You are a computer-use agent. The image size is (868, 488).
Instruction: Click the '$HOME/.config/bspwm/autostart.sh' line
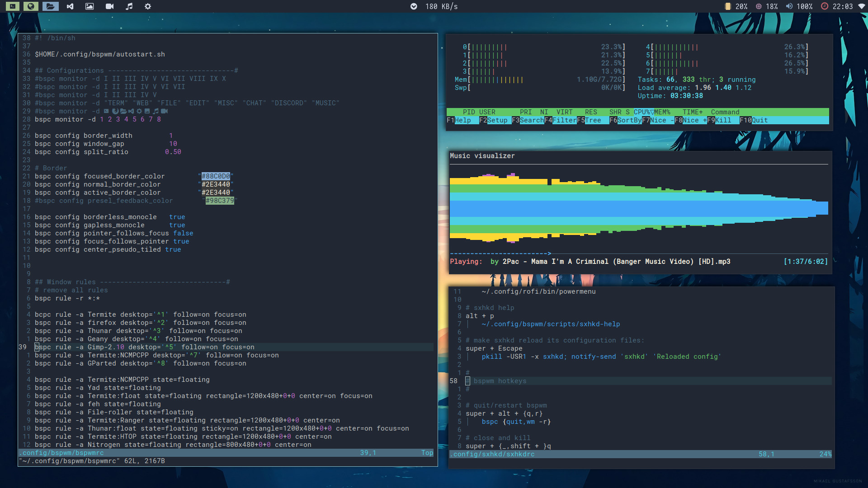(100, 54)
